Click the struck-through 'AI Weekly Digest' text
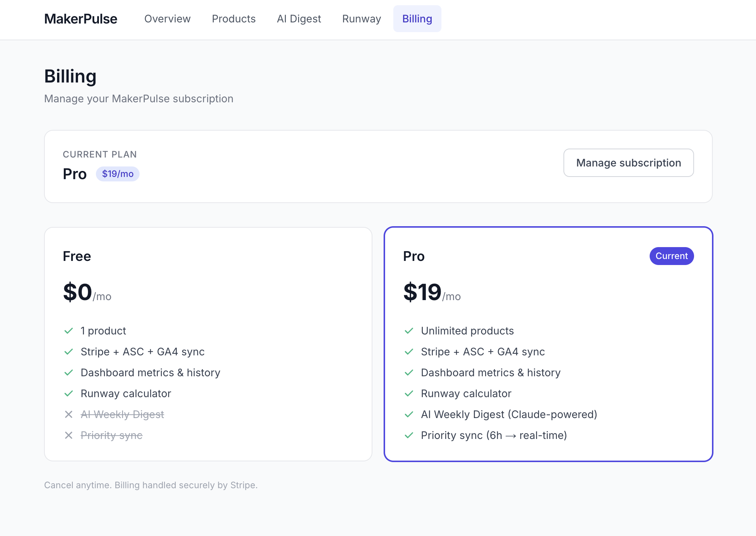The image size is (756, 536). tap(122, 415)
